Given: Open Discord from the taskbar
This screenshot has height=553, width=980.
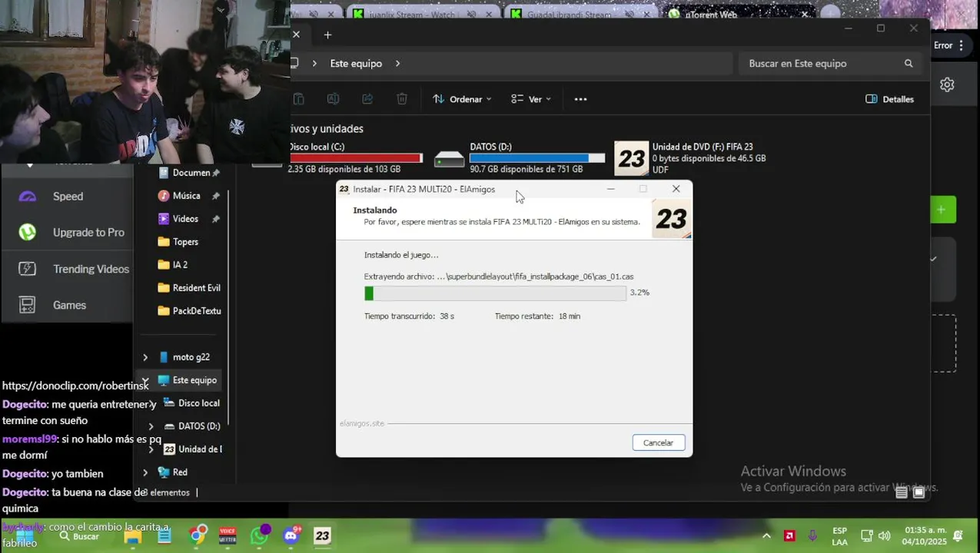Looking at the screenshot, I should click(291, 535).
